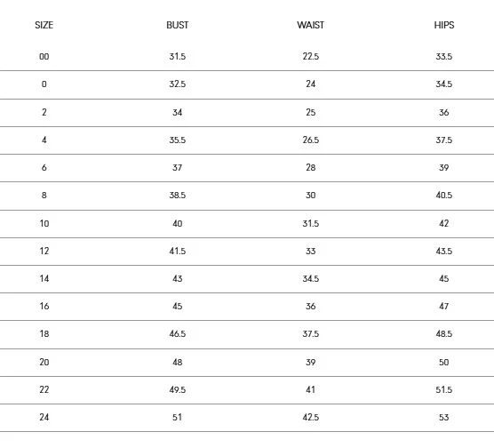This screenshot has width=494, height=448.
Task: Select the size 00 row label
Action: (x=44, y=56)
